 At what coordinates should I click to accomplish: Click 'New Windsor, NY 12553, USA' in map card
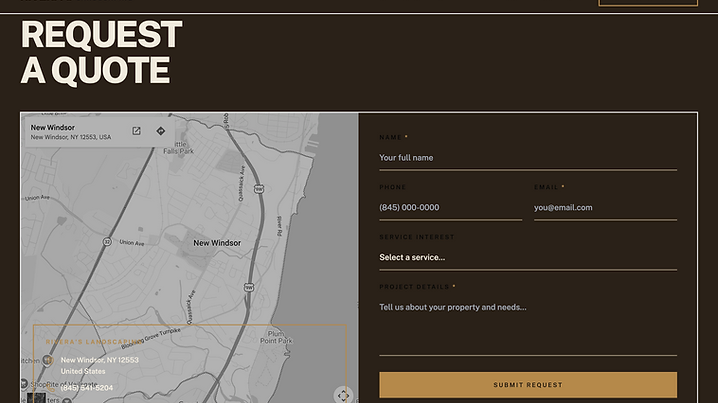(x=71, y=137)
